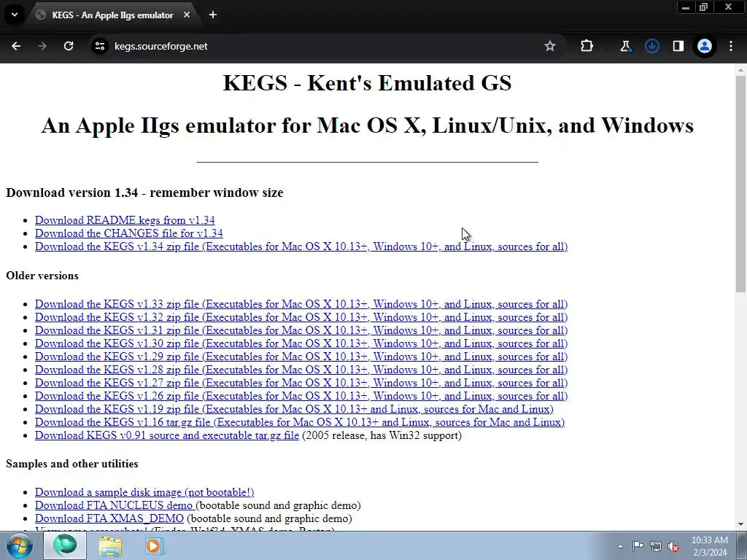Image resolution: width=747 pixels, height=560 pixels.
Task: Open the Chrome profile avatar
Action: tap(705, 46)
